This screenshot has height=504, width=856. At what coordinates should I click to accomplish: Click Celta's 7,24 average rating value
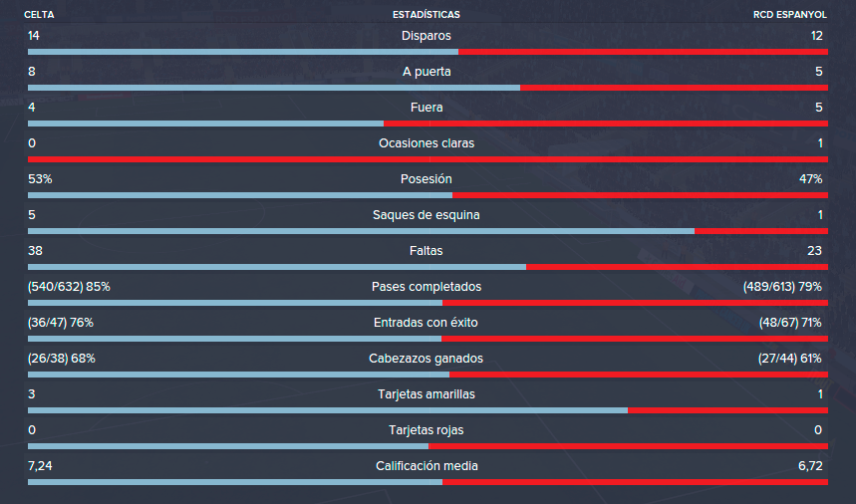click(x=40, y=466)
